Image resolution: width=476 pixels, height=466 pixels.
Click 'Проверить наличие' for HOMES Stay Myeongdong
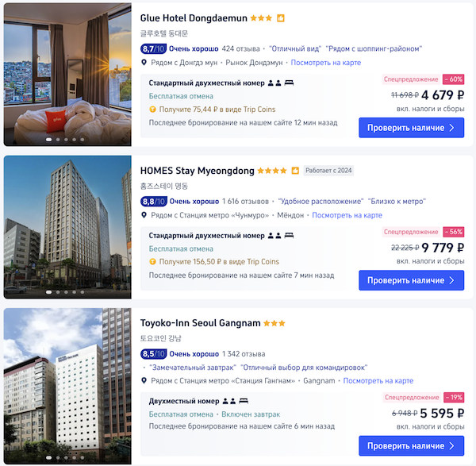[411, 280]
